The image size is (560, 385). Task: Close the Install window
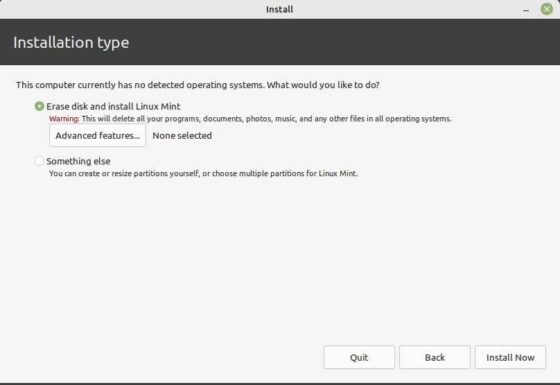[546, 9]
